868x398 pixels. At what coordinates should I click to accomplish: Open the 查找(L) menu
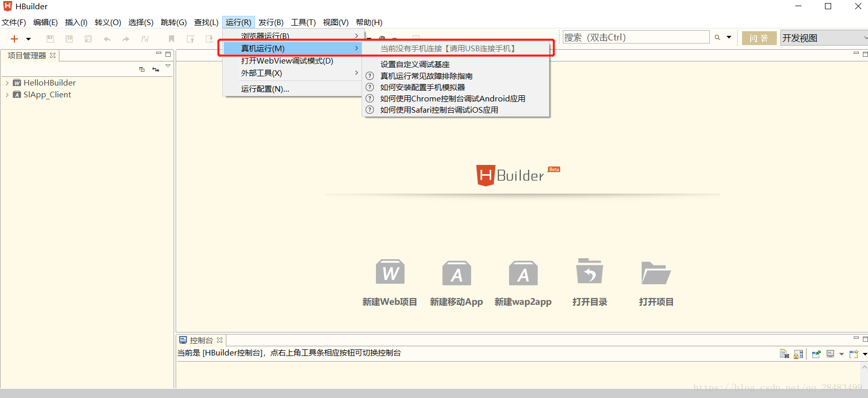[206, 23]
